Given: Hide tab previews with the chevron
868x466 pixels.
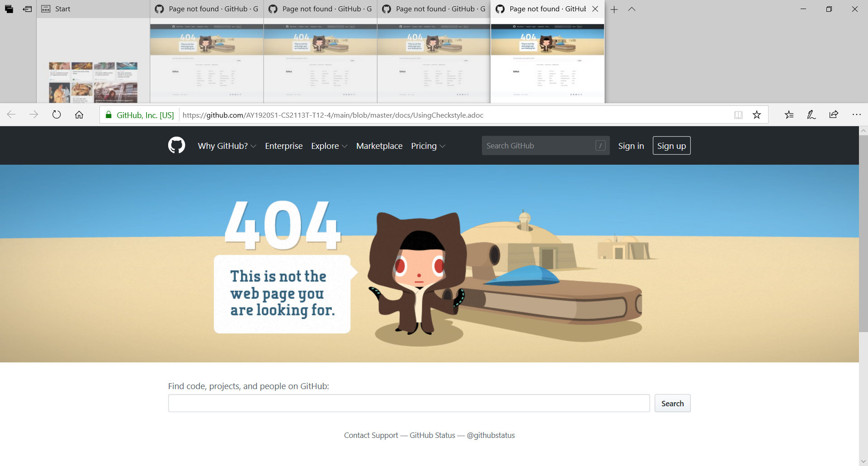Looking at the screenshot, I should point(632,9).
